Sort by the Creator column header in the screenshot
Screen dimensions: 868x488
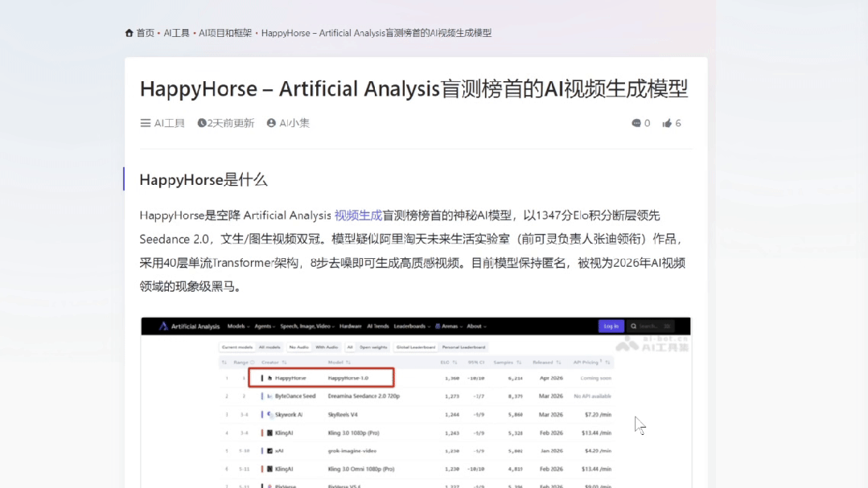point(274,363)
